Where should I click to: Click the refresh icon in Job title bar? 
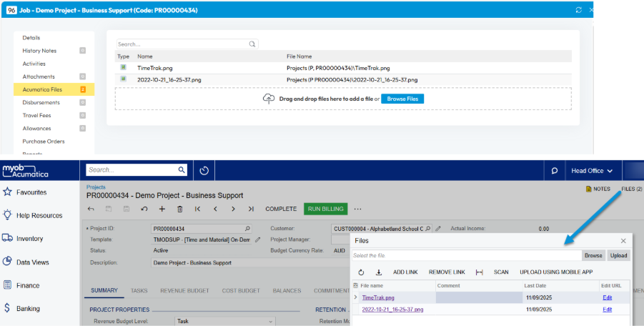point(578,10)
